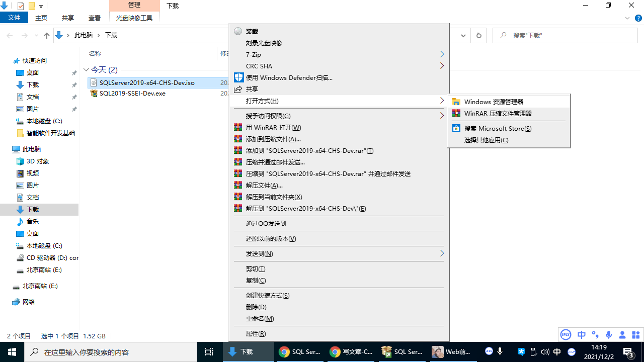Click the iFLY toolbox grid icon

635,334
